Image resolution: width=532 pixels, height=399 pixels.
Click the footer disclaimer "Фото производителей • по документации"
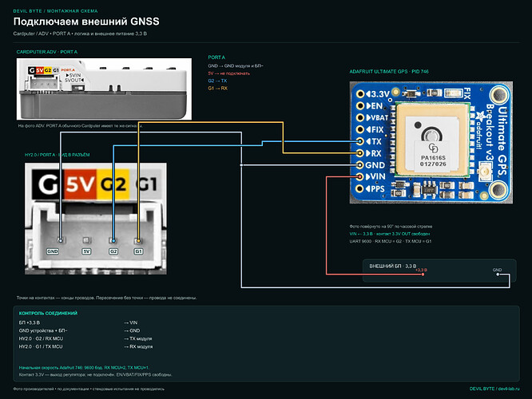89,389
